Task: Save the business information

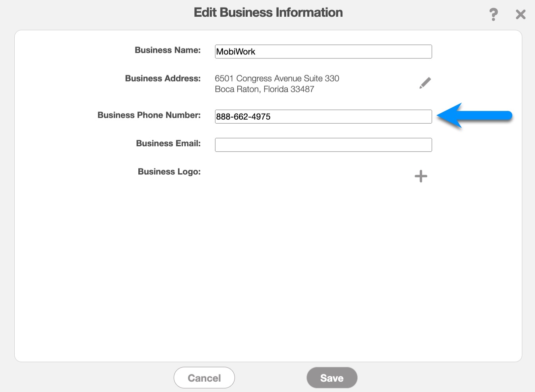Action: pyautogui.click(x=331, y=378)
